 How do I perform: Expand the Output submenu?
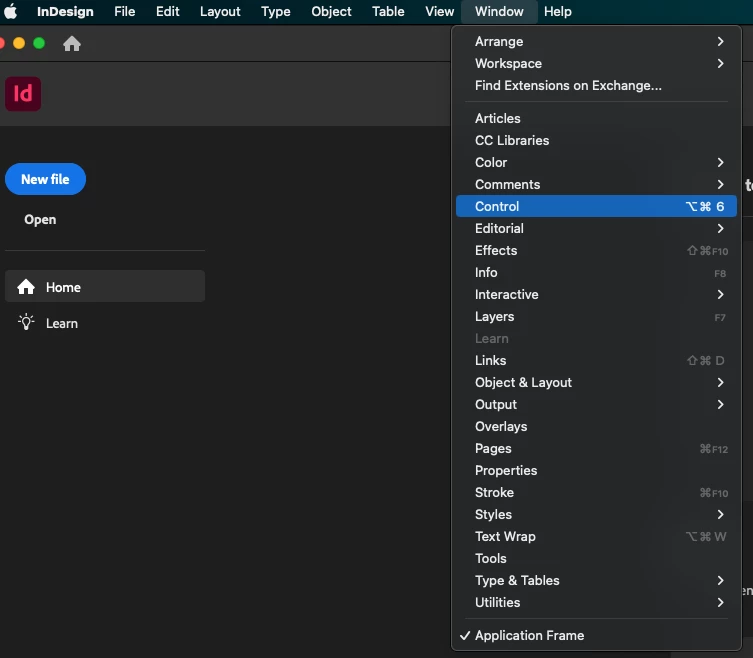596,404
